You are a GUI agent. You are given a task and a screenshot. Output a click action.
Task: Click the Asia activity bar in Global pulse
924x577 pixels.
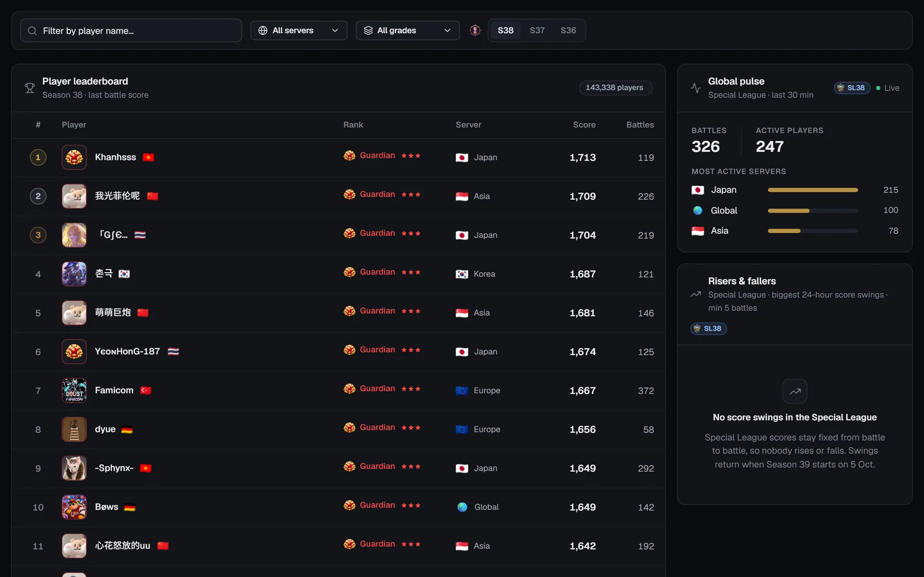coord(813,231)
